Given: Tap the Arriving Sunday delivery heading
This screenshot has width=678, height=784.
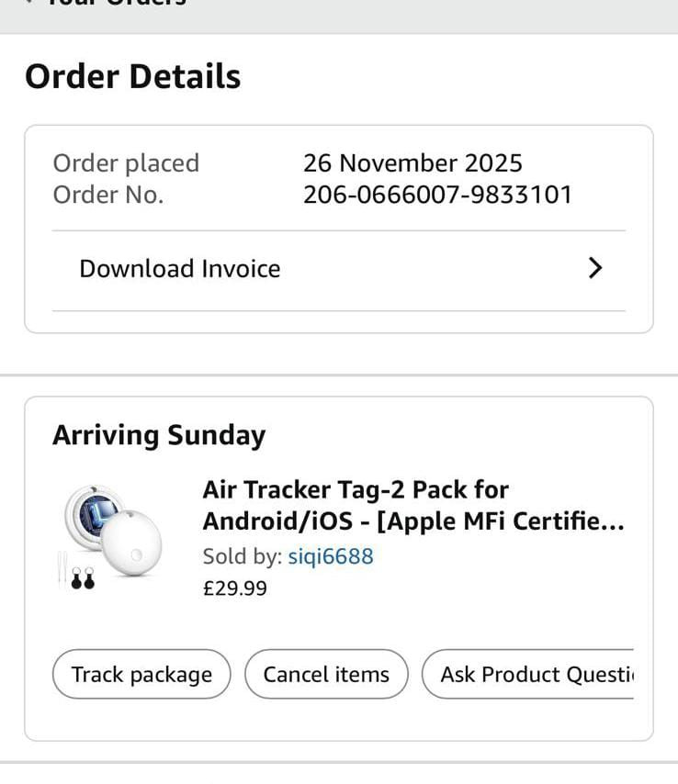Looking at the screenshot, I should (159, 435).
